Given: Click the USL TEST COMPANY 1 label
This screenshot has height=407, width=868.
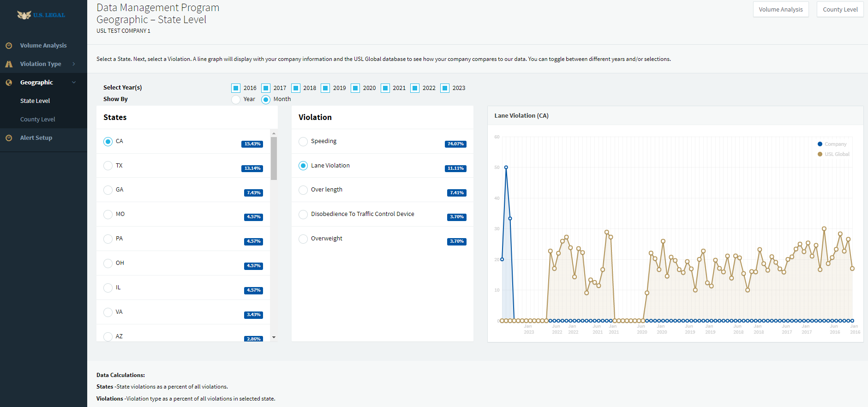Looking at the screenshot, I should coord(123,31).
